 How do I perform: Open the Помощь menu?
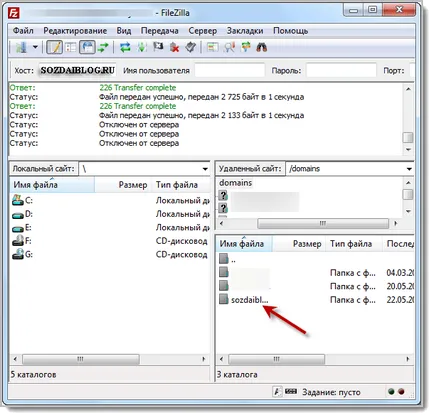(290, 31)
